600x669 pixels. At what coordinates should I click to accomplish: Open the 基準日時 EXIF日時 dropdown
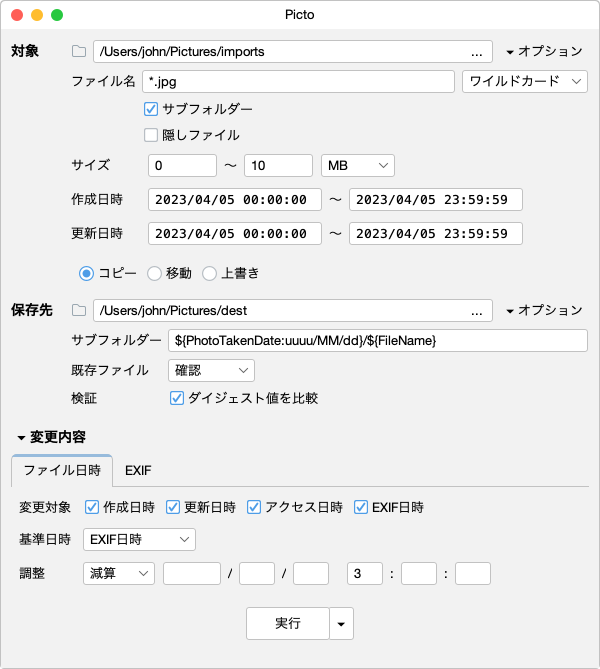(x=139, y=539)
